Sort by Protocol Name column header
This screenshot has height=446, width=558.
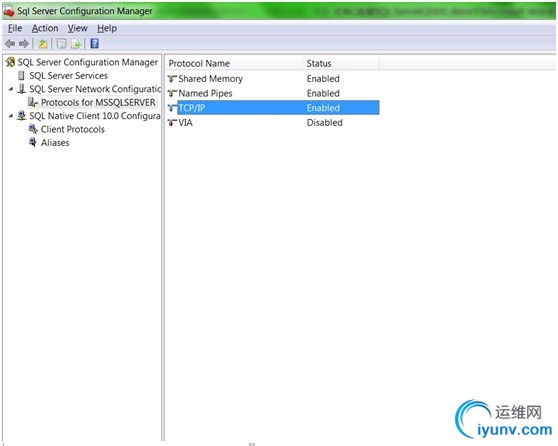(234, 63)
